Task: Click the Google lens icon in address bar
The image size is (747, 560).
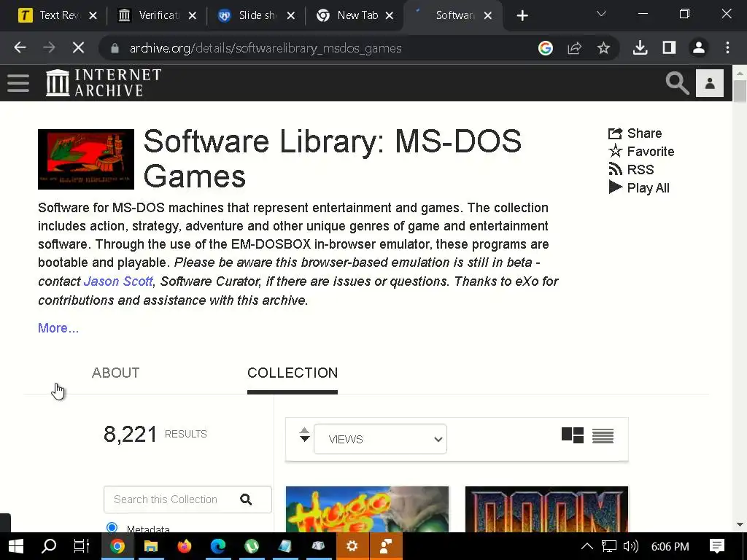Action: [546, 47]
